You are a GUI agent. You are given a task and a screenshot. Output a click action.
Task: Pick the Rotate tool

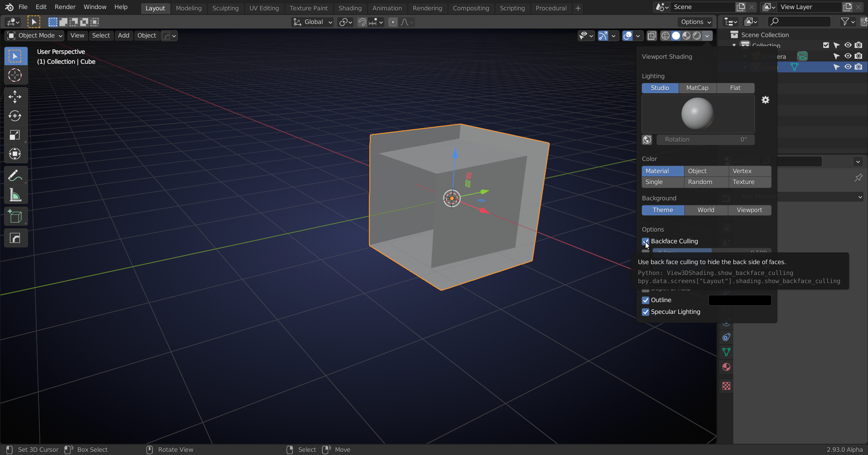coord(15,116)
